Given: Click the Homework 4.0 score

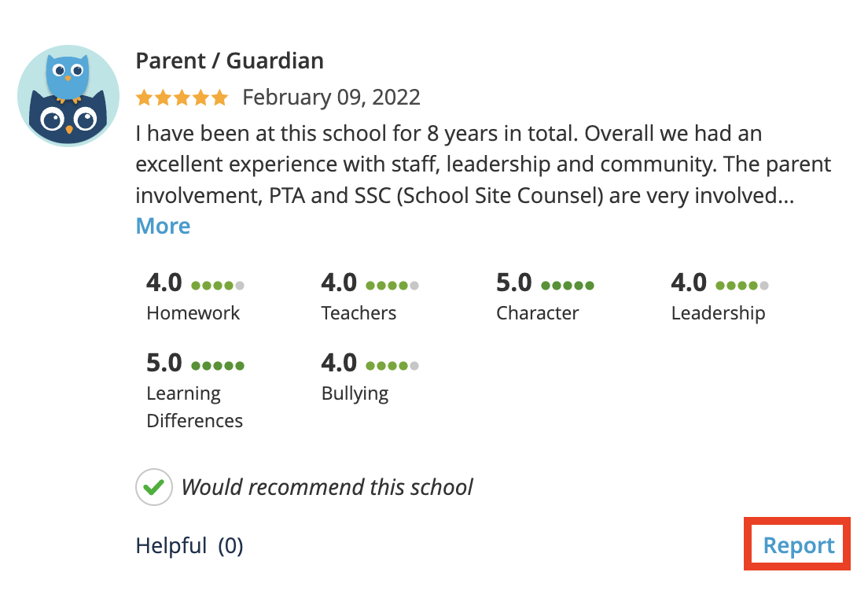Looking at the screenshot, I should click(164, 283).
